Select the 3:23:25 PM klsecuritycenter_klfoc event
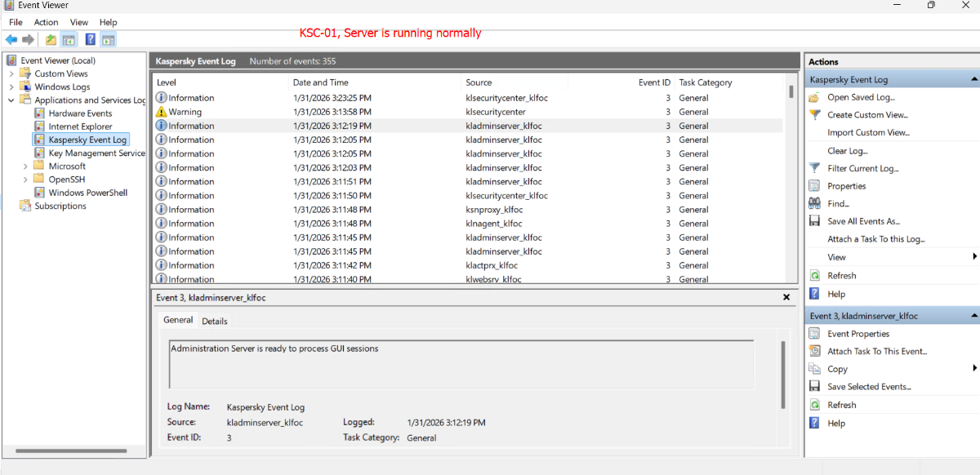 coord(468,98)
